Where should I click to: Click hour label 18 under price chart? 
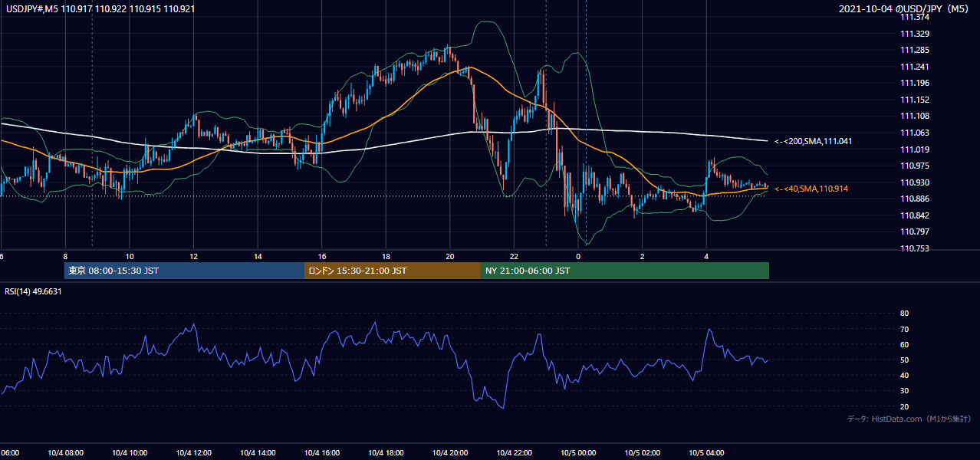(386, 257)
